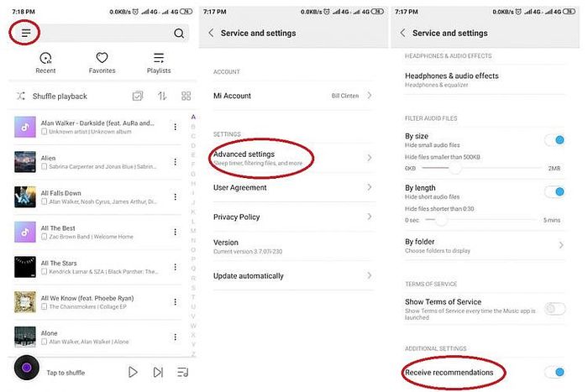Open more options for Alien song
Image resolution: width=588 pixels, height=392 pixels.
pyautogui.click(x=175, y=161)
